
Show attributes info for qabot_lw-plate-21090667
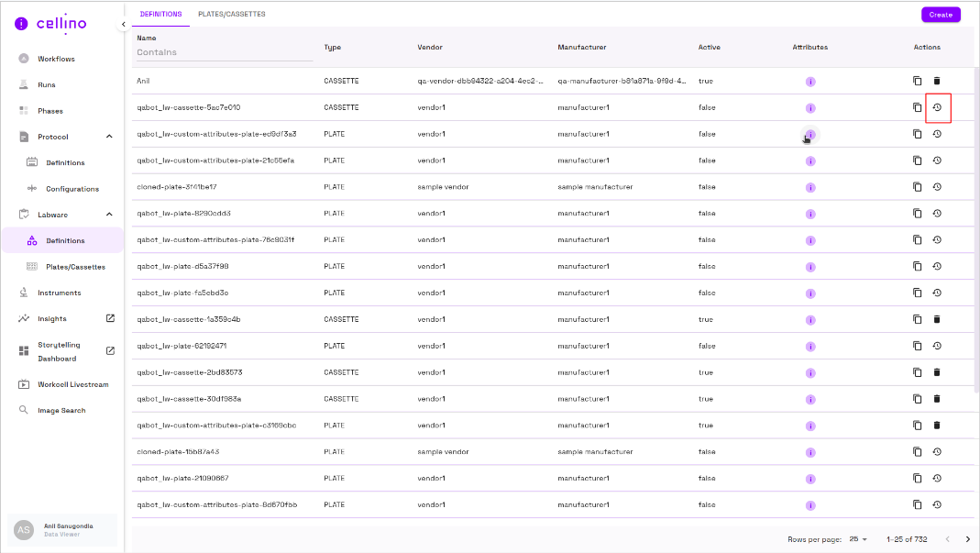[810, 479]
